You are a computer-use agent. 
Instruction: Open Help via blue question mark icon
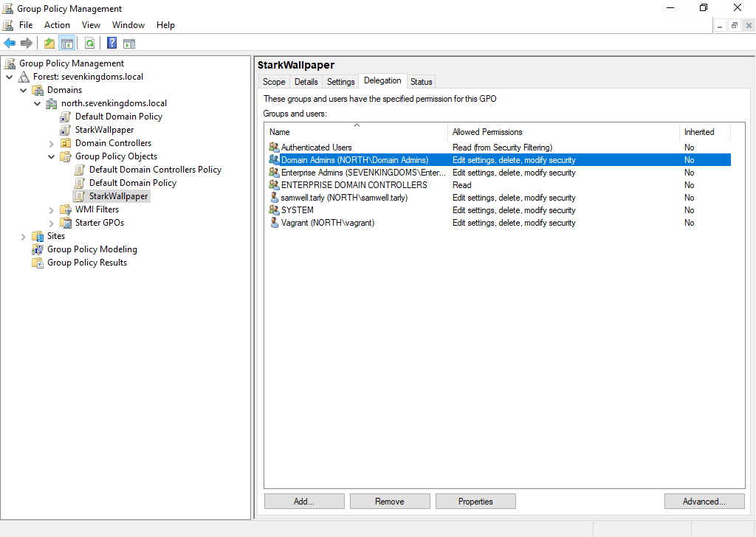click(x=111, y=43)
